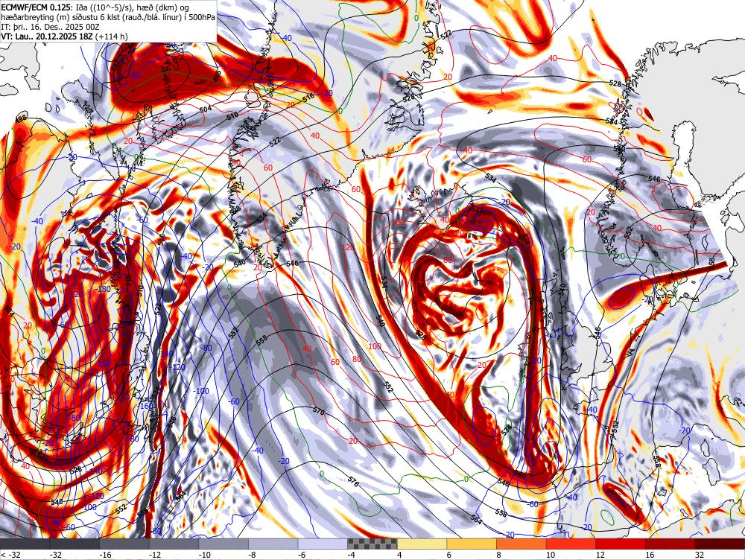This screenshot has height=560, width=745.
Task: Click the '-8' legend label
Action: (x=253, y=554)
